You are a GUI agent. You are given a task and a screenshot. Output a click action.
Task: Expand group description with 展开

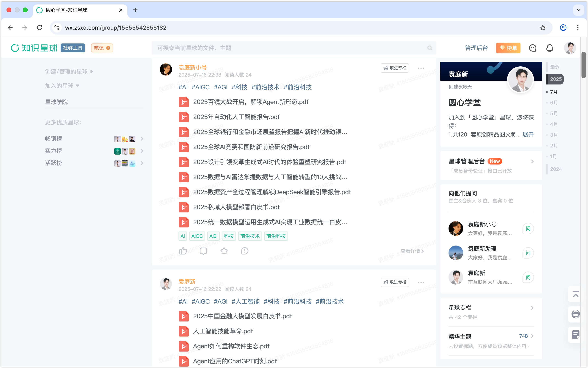pos(528,135)
